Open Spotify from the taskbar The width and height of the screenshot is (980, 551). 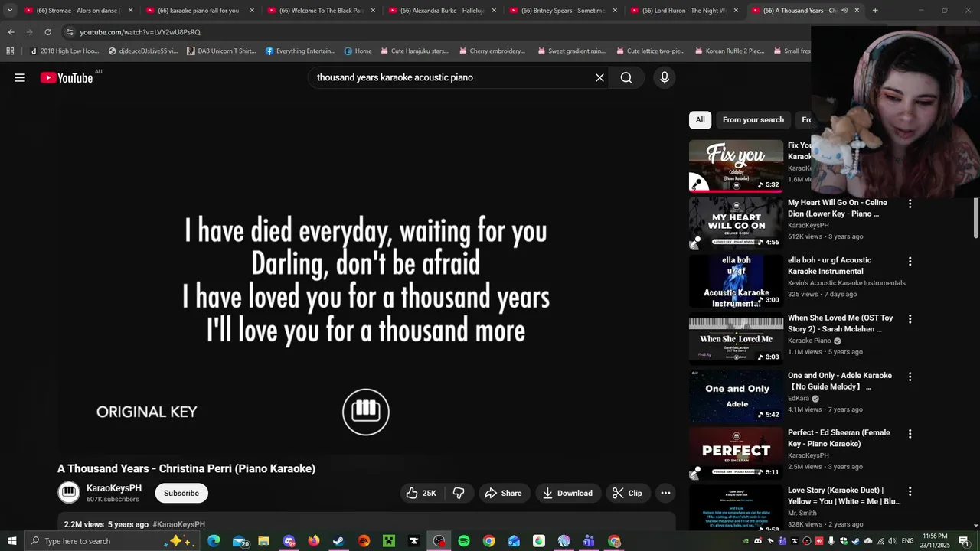click(x=463, y=541)
